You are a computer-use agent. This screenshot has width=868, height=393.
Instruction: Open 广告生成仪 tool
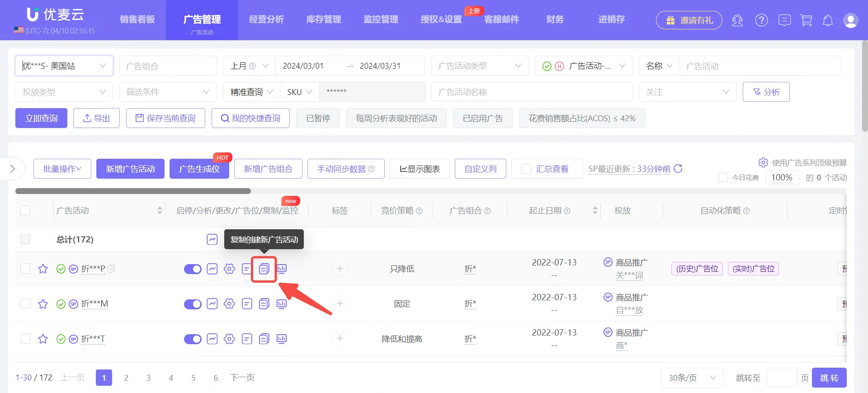(199, 169)
